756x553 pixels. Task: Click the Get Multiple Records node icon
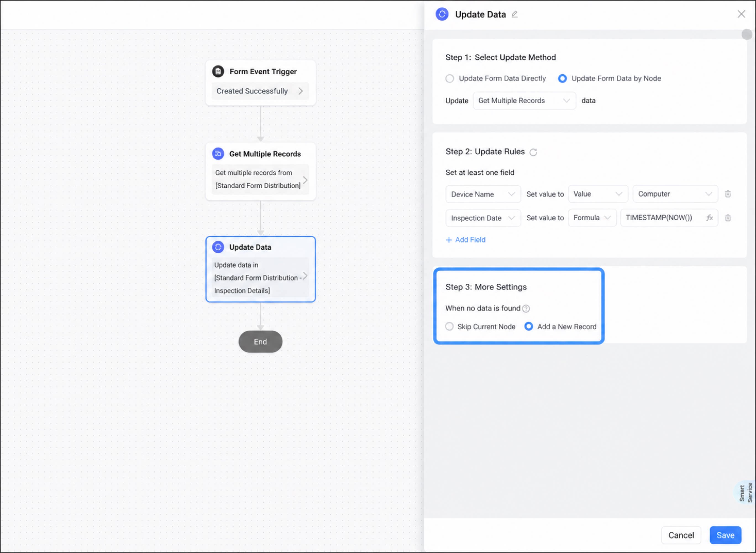point(218,154)
